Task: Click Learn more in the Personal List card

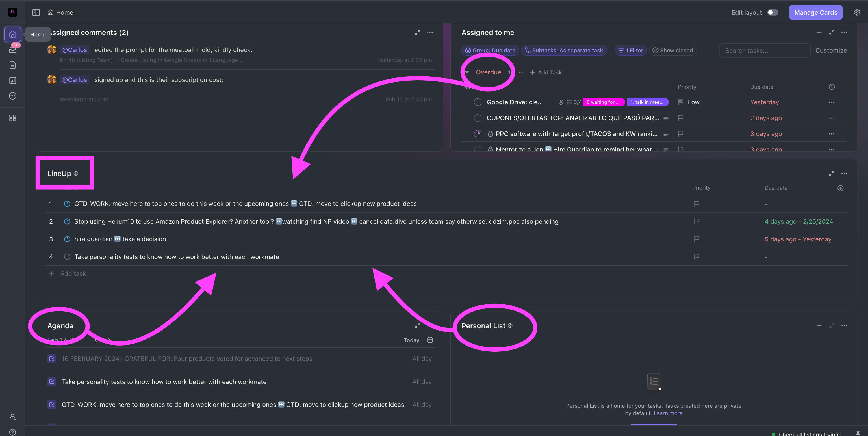Action: pyautogui.click(x=668, y=413)
